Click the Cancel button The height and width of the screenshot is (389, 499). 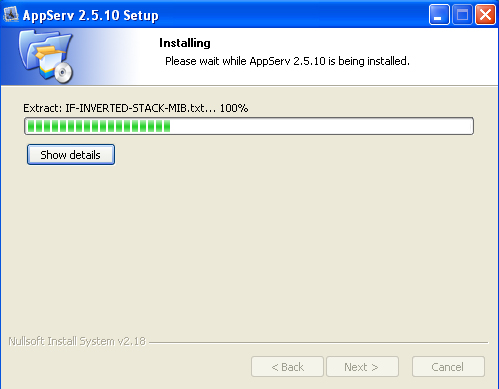(x=448, y=367)
